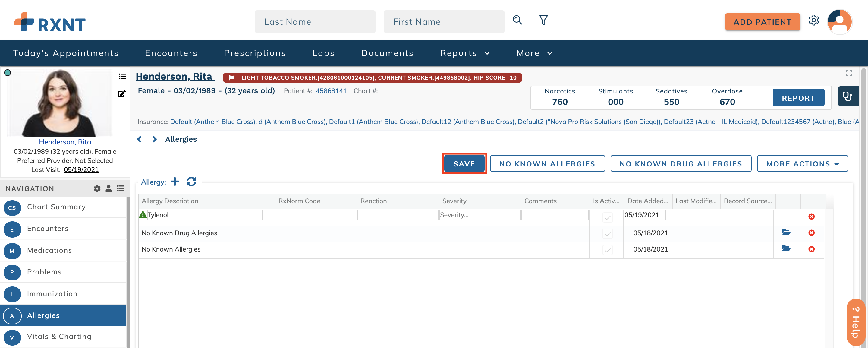Click the green status dot on photo

(x=8, y=73)
